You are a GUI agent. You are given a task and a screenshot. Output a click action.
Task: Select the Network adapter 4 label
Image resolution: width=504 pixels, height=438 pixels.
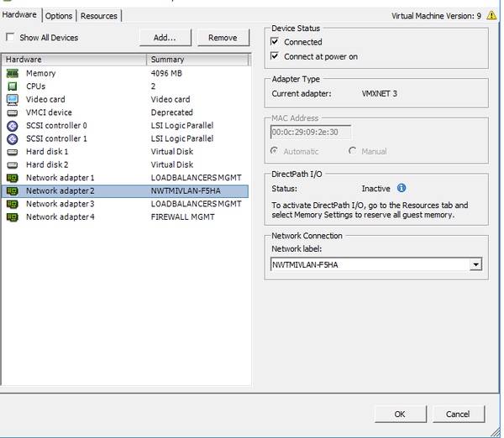[60, 217]
